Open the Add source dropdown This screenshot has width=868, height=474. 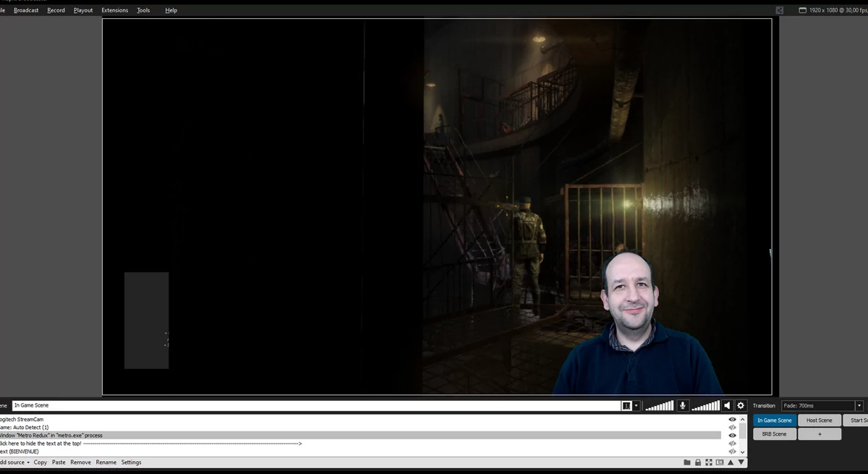[x=14, y=462]
